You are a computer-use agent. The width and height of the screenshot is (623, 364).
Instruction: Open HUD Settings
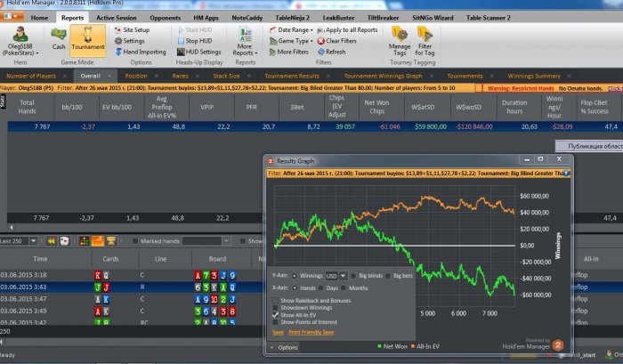click(x=198, y=53)
